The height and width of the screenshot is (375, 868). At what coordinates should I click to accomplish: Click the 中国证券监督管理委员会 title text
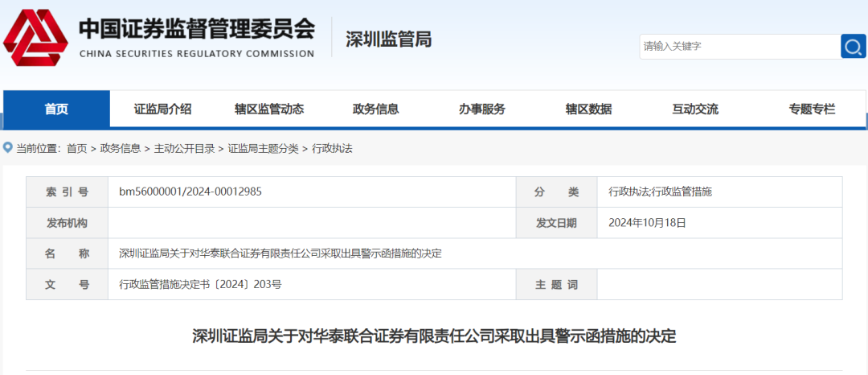197,29
